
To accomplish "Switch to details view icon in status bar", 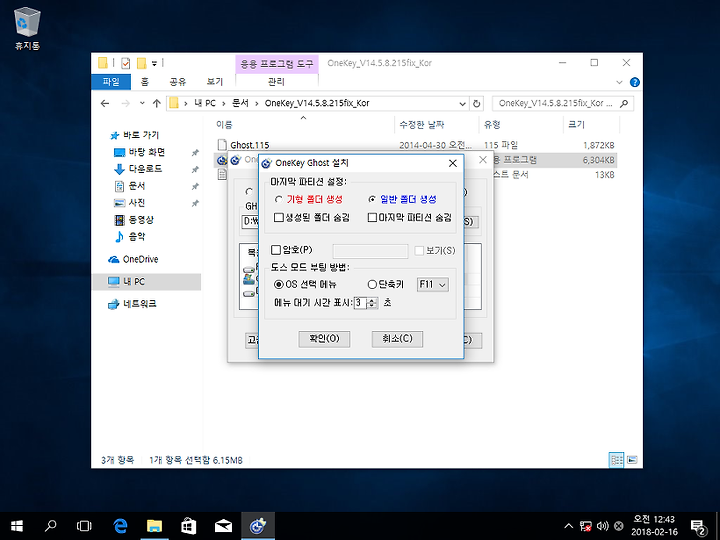I will [x=616, y=460].
